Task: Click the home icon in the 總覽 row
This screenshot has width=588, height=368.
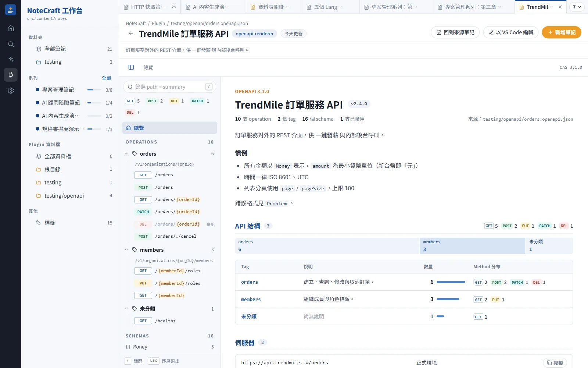Action: pos(128,128)
